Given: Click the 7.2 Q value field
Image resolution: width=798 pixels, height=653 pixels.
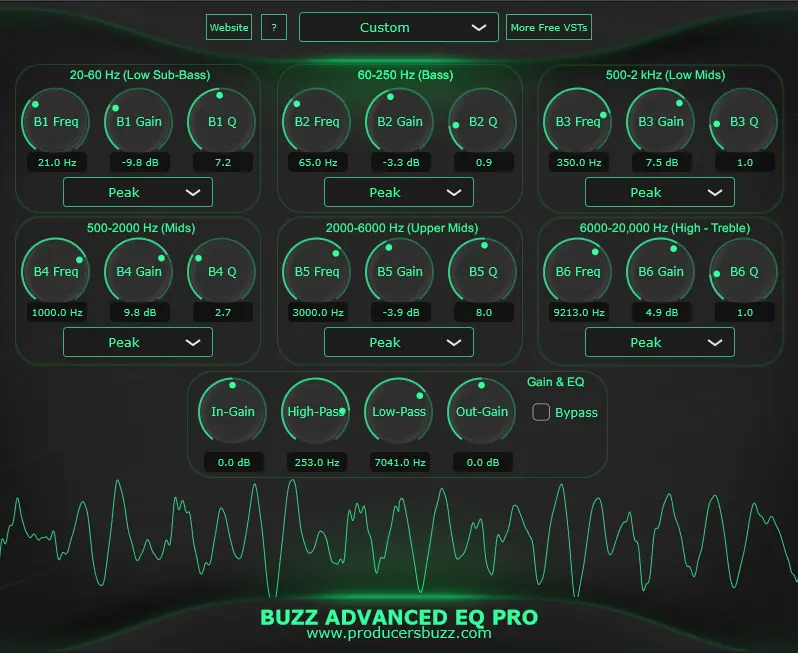Looking at the screenshot, I should [x=223, y=162].
